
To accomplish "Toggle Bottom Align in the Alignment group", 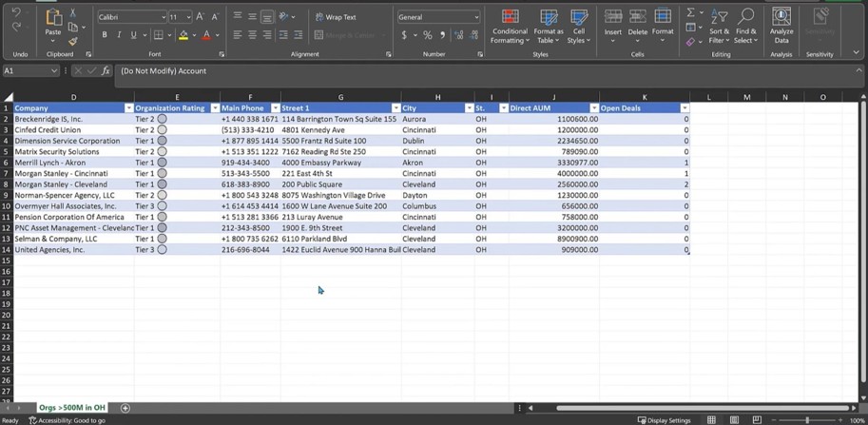I will [267, 16].
